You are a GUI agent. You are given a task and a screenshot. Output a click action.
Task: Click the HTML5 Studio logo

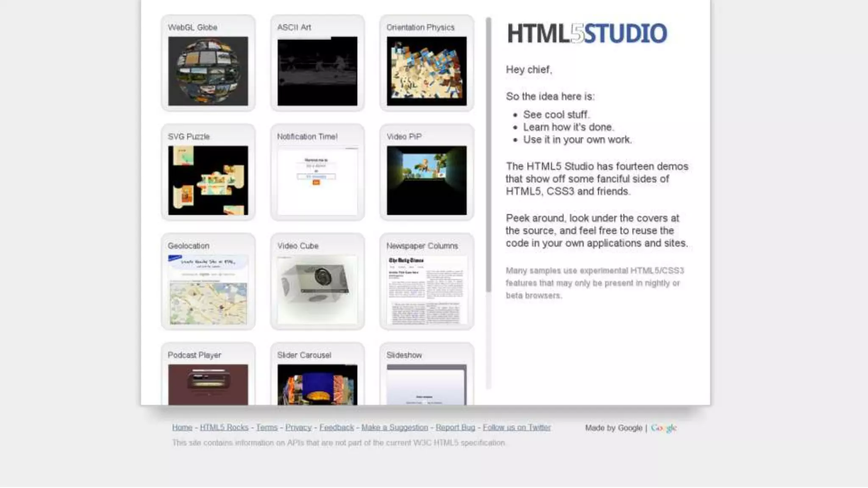(587, 33)
